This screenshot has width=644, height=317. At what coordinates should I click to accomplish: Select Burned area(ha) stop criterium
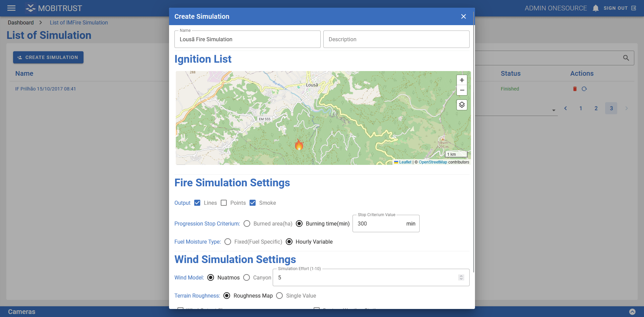(247, 224)
